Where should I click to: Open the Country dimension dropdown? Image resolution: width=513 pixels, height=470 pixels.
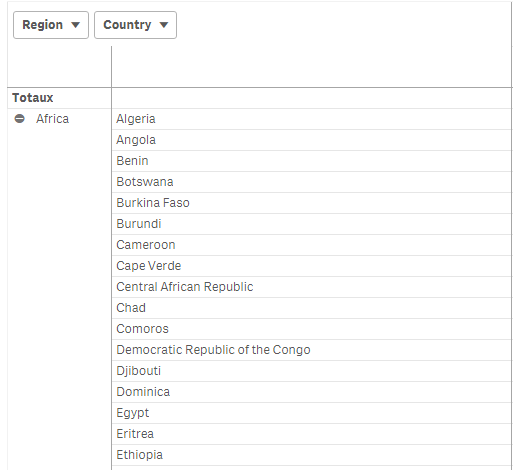[135, 25]
